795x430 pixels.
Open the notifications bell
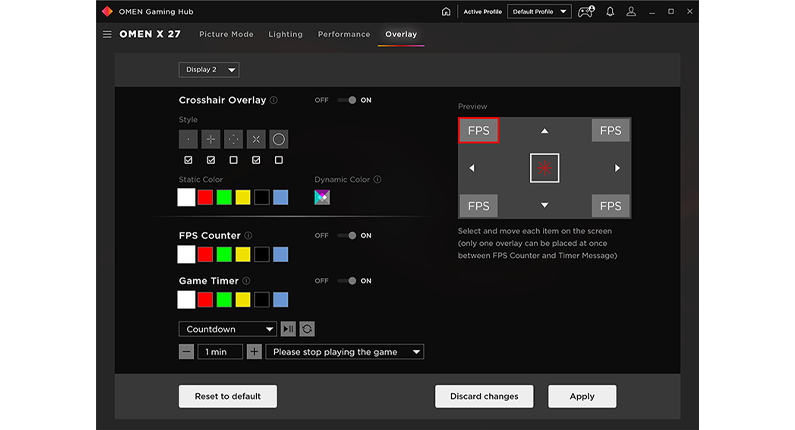[610, 12]
